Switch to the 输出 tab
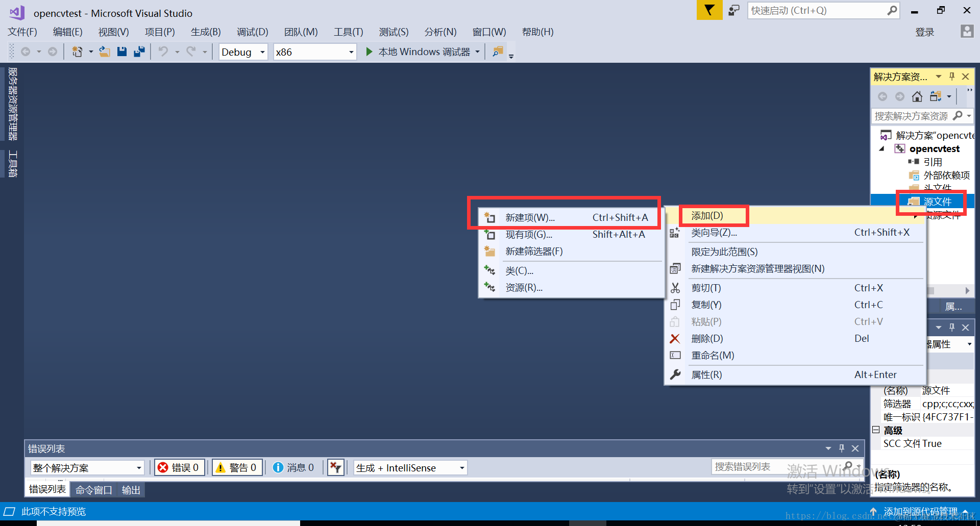The image size is (980, 526). pyautogui.click(x=131, y=490)
